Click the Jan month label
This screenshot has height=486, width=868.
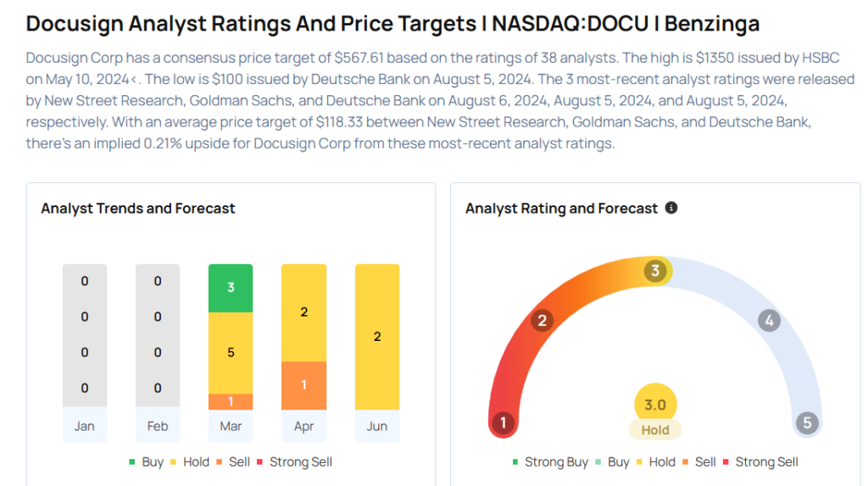click(x=85, y=426)
